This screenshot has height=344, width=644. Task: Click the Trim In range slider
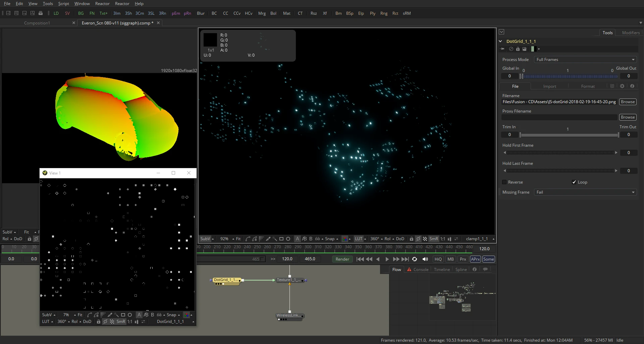[569, 135]
